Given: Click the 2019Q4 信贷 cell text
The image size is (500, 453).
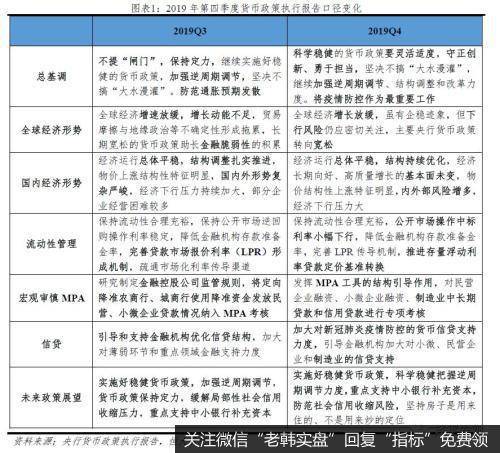Looking at the screenshot, I should pyautogui.click(x=384, y=344).
